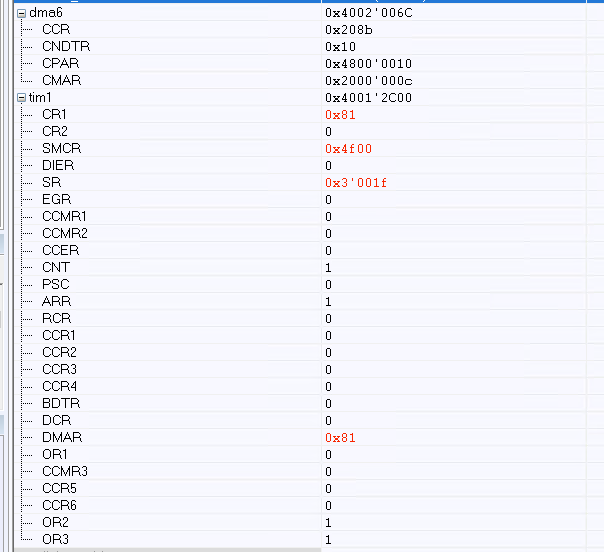The width and height of the screenshot is (604, 552).
Task: Click the red SMCR value 0x4f00
Action: [349, 149]
